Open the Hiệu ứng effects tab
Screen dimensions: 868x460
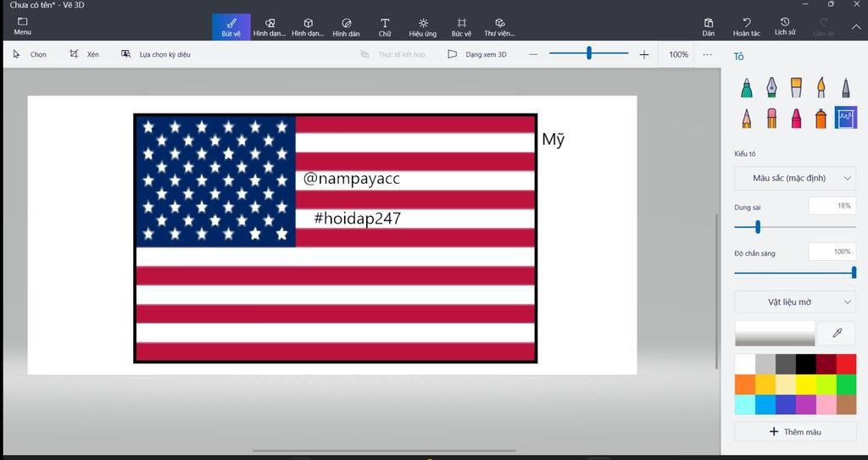pyautogui.click(x=423, y=26)
